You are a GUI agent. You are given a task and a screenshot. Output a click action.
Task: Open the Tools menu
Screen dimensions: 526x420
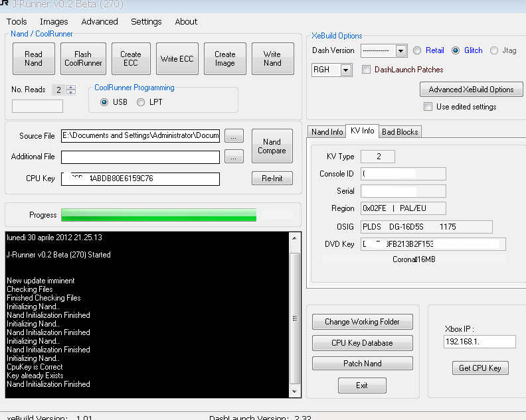tap(17, 22)
